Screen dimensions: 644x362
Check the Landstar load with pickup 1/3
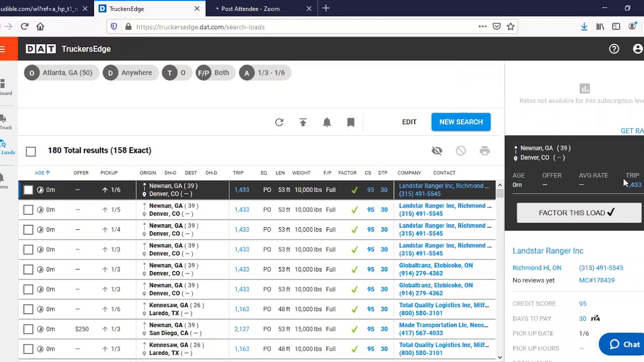[x=28, y=249]
